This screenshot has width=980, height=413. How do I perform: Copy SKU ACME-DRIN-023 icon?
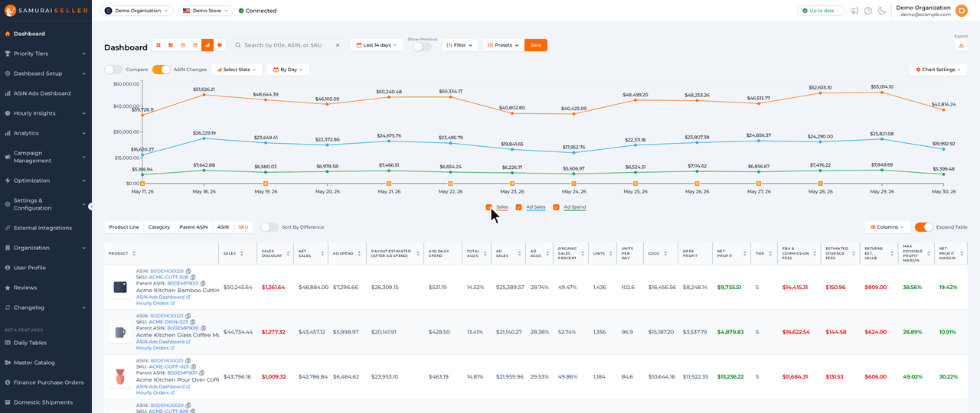click(x=191, y=322)
